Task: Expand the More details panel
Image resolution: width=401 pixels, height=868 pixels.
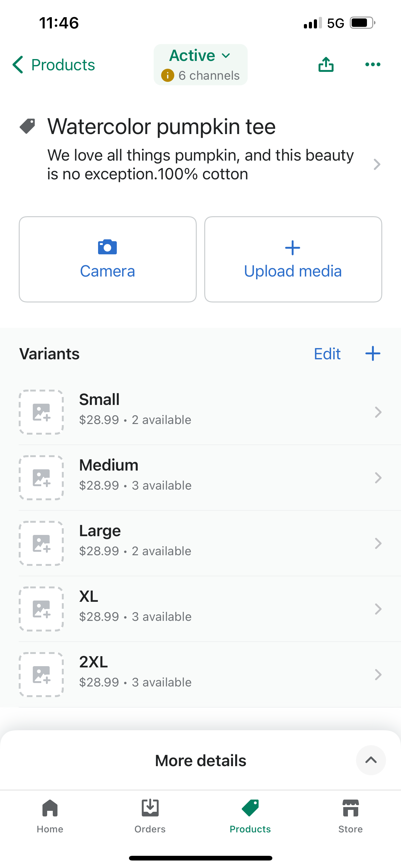Action: tap(371, 760)
